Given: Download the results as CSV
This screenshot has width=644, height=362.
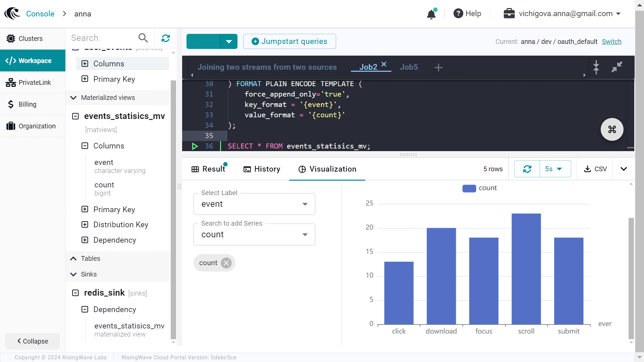Looking at the screenshot, I should (595, 169).
